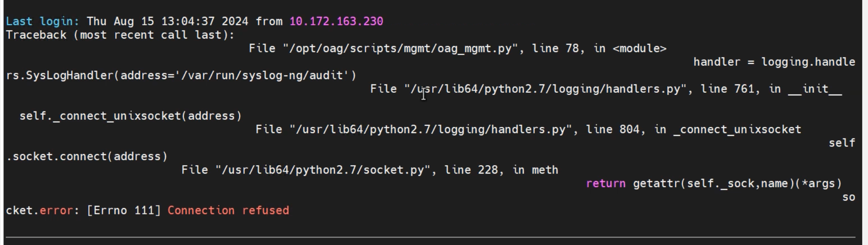
Task: Click the pink "return" keyword
Action: [x=606, y=184]
